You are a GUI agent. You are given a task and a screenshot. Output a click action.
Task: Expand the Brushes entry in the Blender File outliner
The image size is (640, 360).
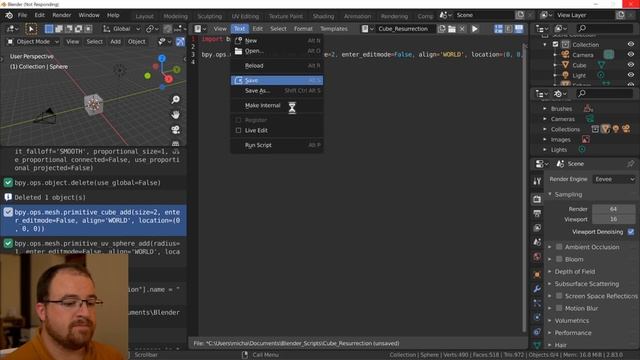545,109
